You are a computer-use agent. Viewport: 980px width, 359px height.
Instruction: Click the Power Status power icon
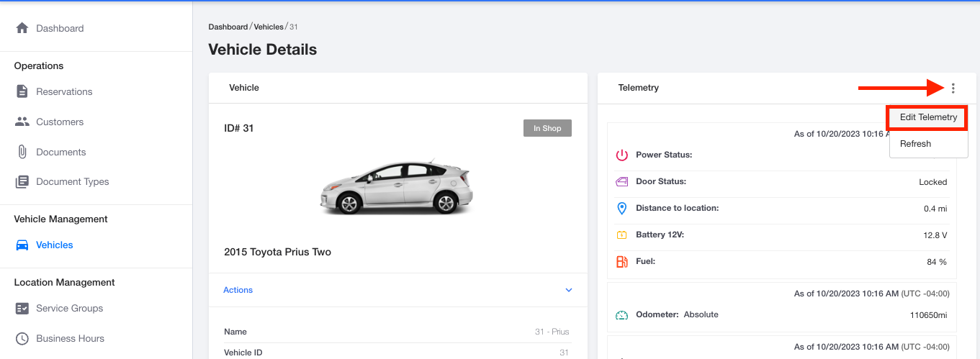coord(622,155)
